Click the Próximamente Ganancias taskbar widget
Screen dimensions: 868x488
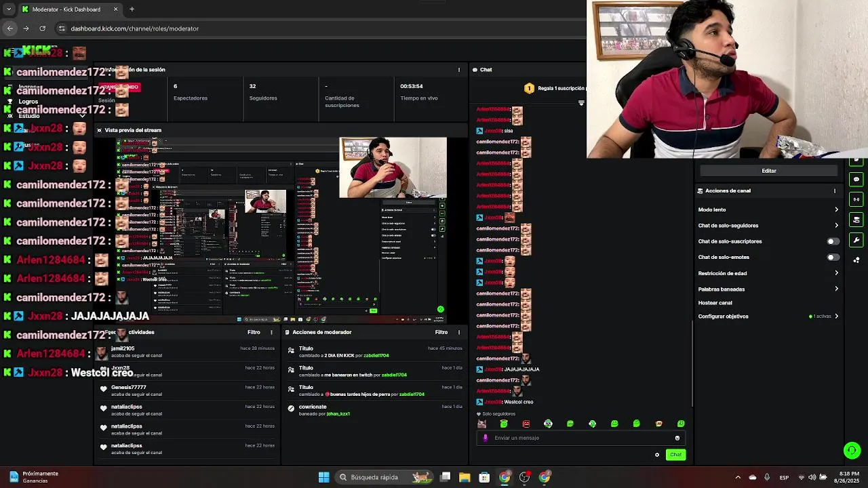pyautogui.click(x=34, y=477)
